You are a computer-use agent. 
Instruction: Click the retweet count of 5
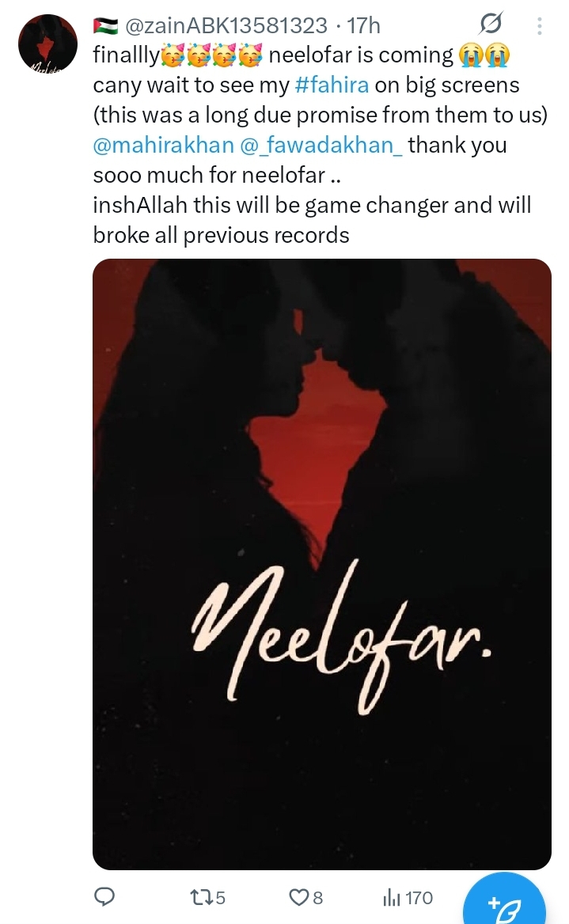pyautogui.click(x=220, y=897)
